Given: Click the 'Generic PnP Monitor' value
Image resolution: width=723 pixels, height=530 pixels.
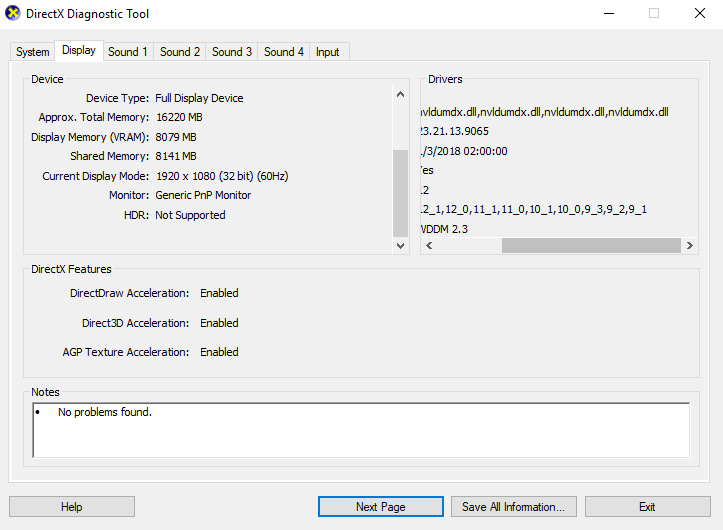Looking at the screenshot, I should tap(203, 195).
